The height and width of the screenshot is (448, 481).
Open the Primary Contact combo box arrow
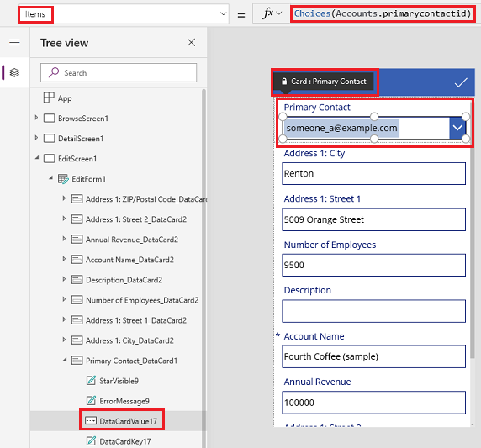pos(457,128)
